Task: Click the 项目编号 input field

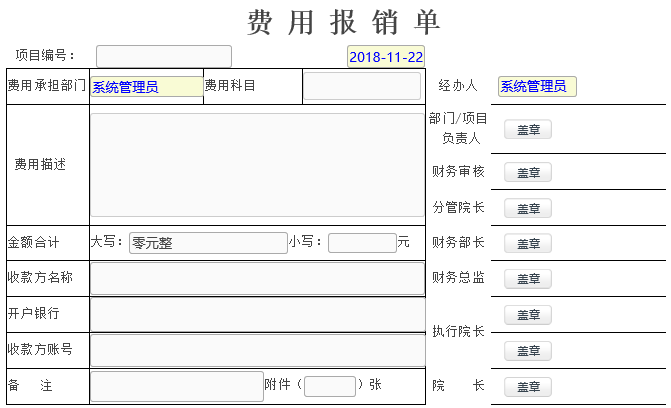Action: tap(163, 56)
